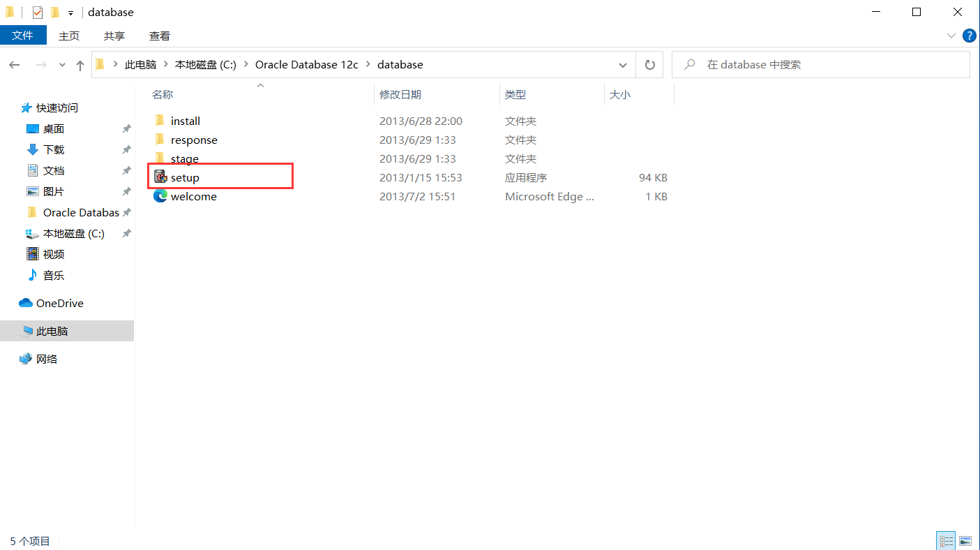
Task: Click the 2013/6/28 22:00 date of install
Action: point(421,121)
